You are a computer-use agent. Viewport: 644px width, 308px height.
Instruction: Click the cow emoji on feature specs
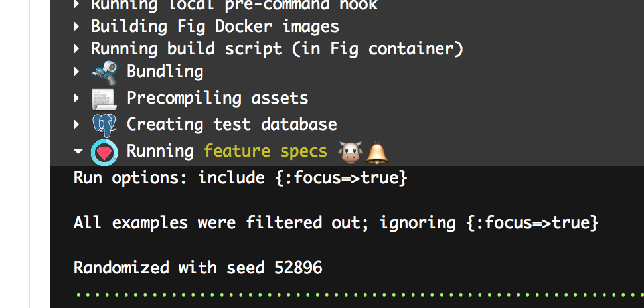349,152
